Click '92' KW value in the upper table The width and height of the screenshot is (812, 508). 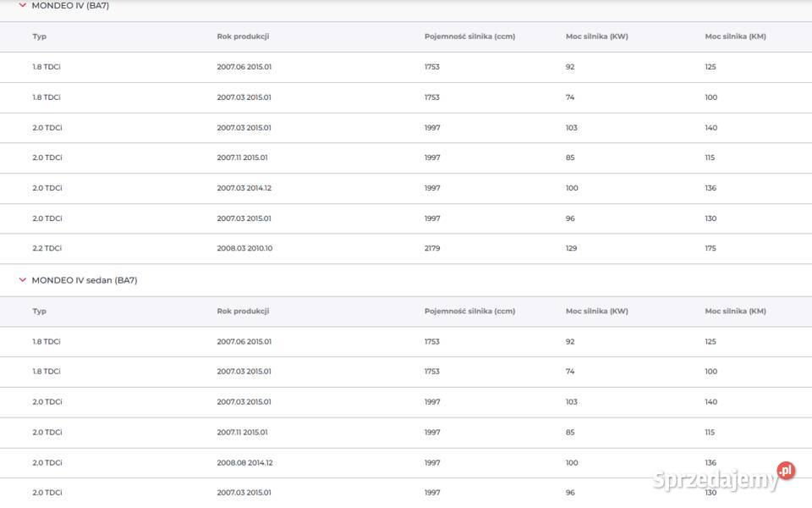pos(570,67)
